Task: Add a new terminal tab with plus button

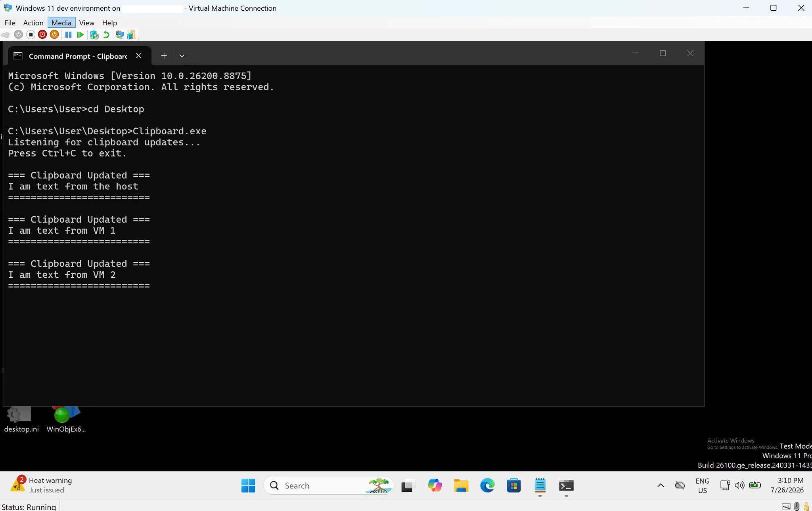Action: pyautogui.click(x=164, y=56)
